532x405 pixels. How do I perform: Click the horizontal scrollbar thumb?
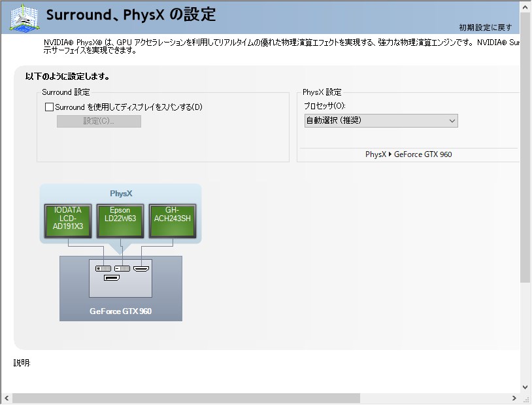coord(186,398)
